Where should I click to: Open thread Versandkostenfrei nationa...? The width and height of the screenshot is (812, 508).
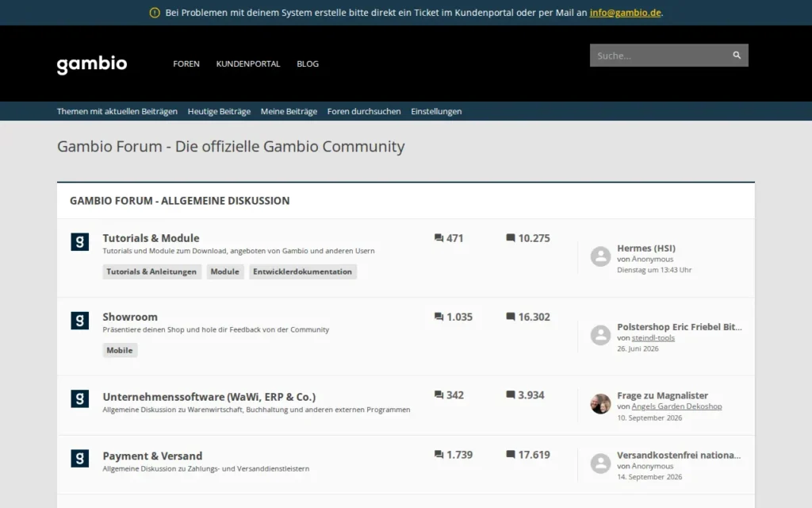[679, 455]
